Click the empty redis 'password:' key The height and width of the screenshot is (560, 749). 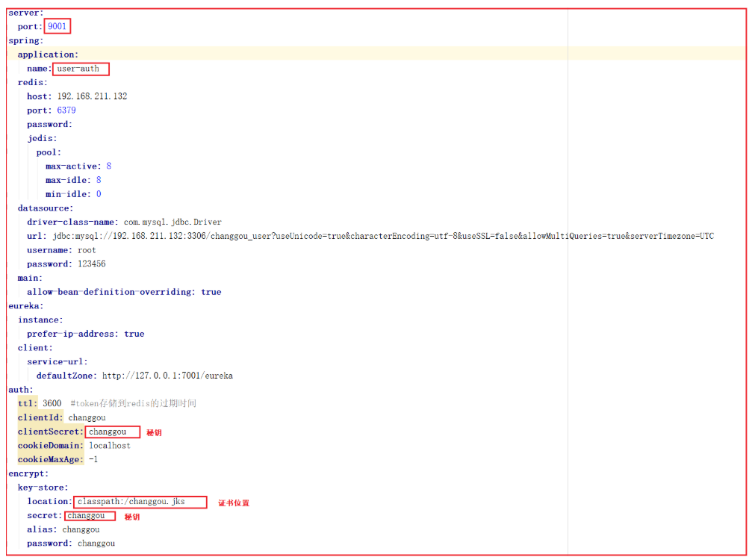(x=50, y=124)
